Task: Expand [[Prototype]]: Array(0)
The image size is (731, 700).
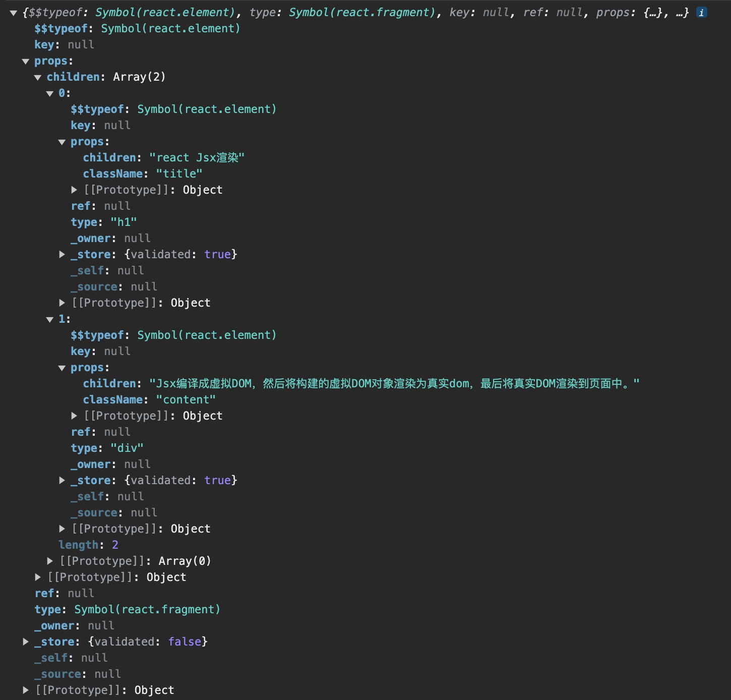Action: click(x=50, y=561)
